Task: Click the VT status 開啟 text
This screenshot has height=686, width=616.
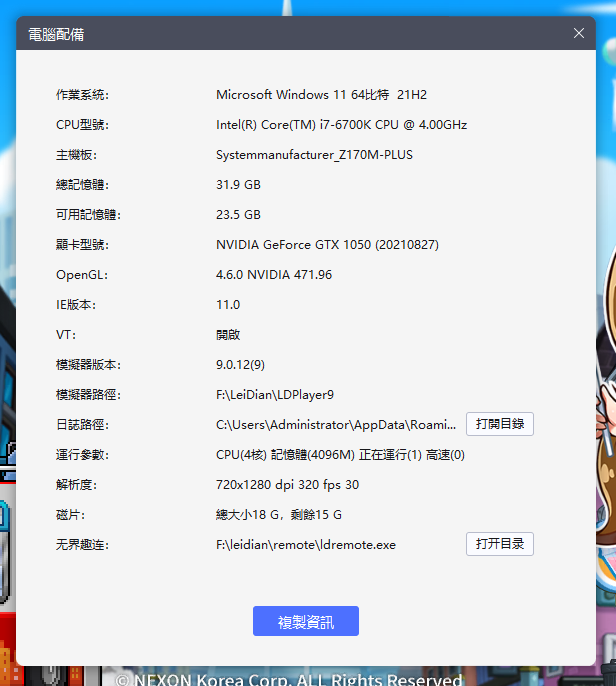Action: tap(228, 335)
